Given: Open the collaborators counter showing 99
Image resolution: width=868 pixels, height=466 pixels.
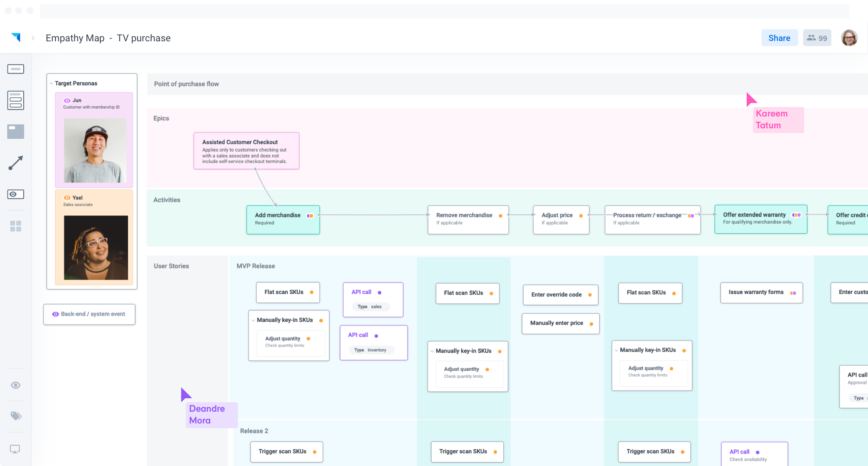Looking at the screenshot, I should click(x=816, y=37).
